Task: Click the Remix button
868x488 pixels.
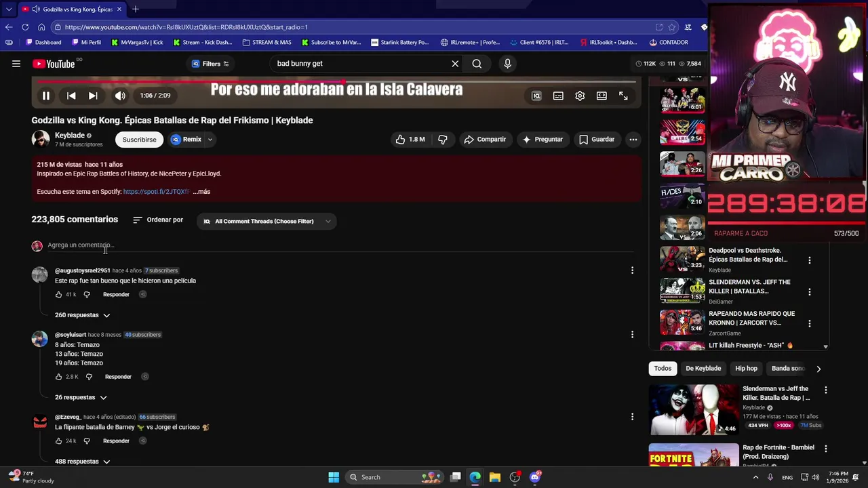Action: click(186, 140)
